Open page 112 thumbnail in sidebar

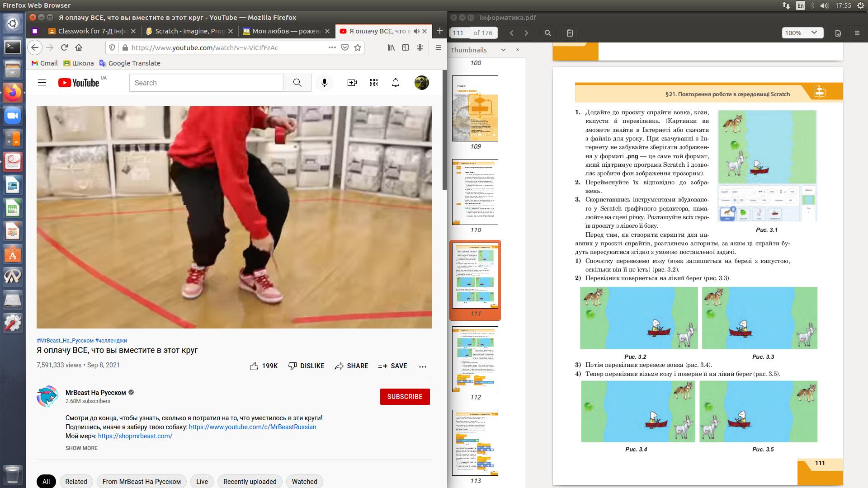tap(475, 359)
